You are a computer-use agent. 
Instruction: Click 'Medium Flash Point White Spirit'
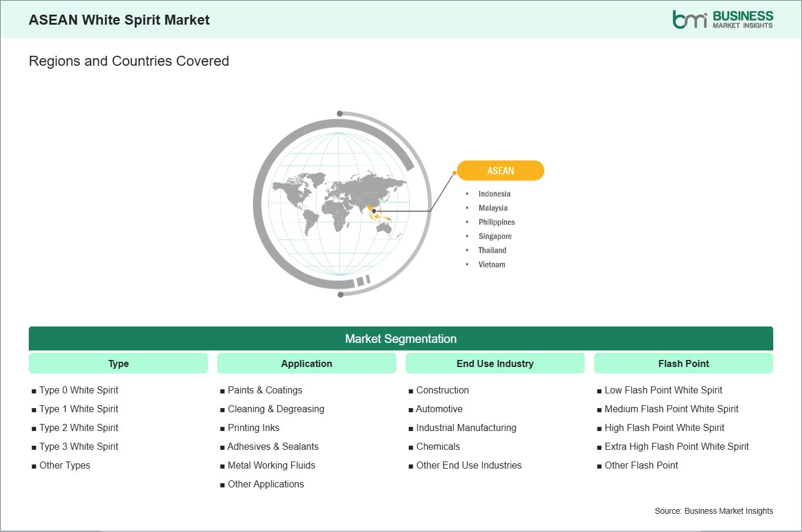[672, 409]
